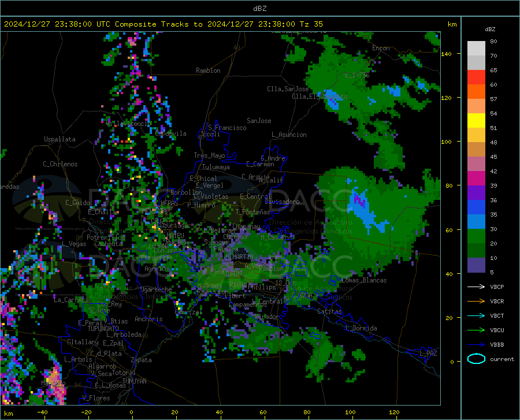Click the green VBCU arrow in legend
Viewport: 520px width, 420px height.
pos(476,330)
